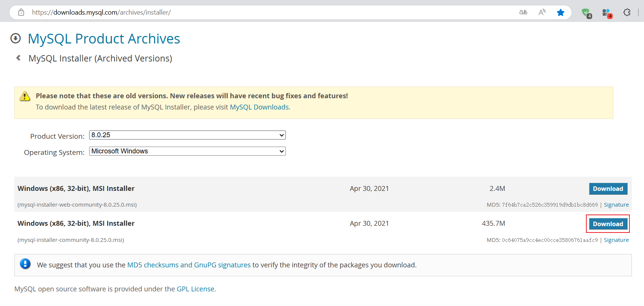
Task: Click the Apr 30, 2021 date in the 2.4M row
Action: 369,189
